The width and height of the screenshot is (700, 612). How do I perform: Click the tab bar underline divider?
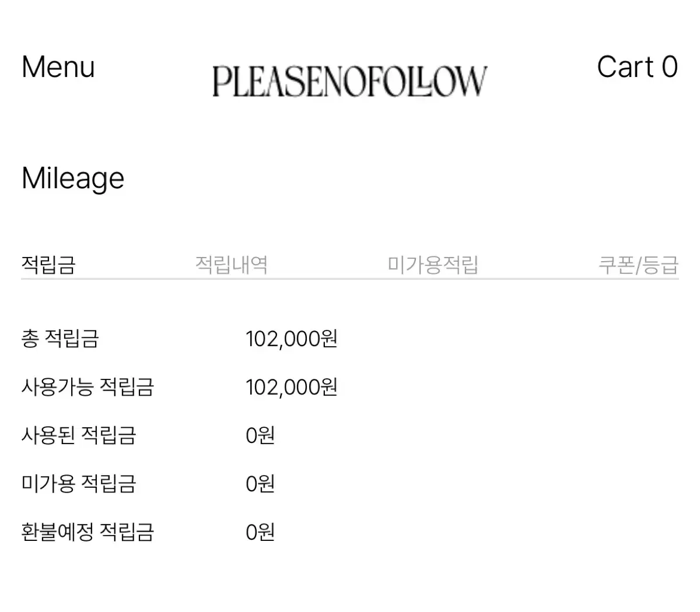(350, 279)
